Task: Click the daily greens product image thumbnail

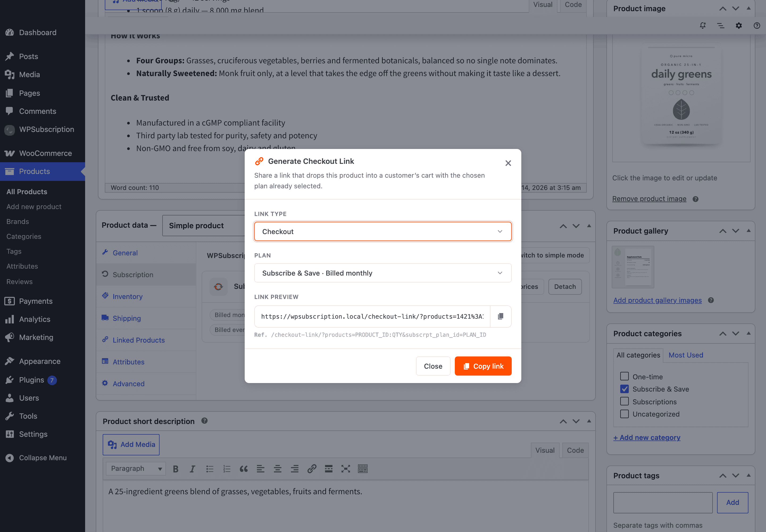Action: 681,97
